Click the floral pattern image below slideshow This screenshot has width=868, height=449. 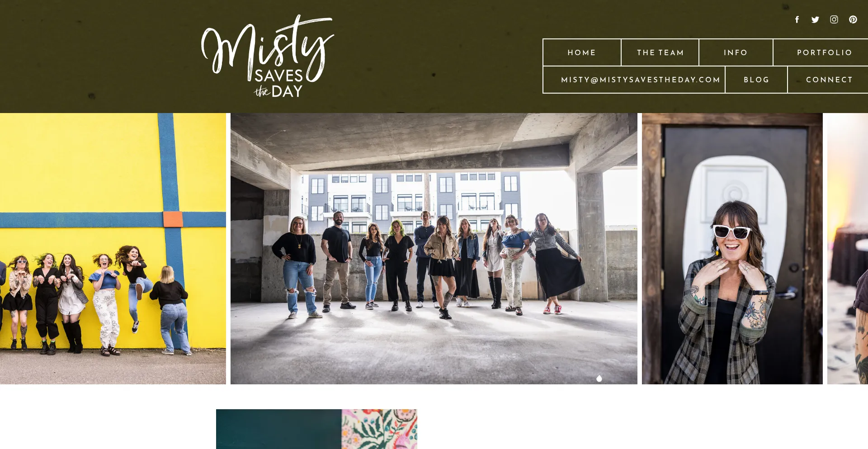[379, 429]
